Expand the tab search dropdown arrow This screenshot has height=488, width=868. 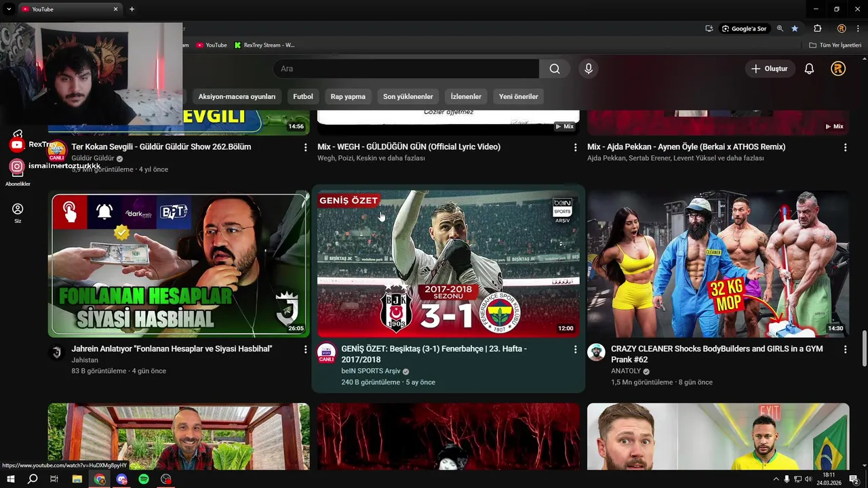click(x=9, y=9)
